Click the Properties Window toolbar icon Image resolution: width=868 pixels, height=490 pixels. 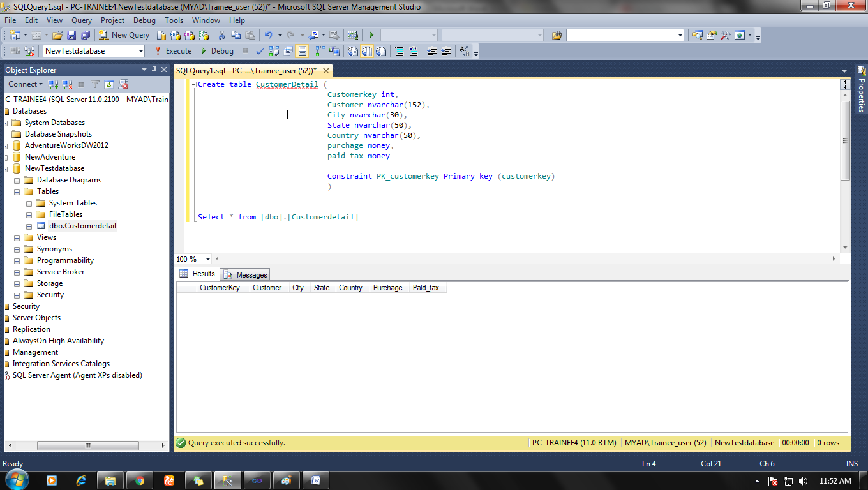pyautogui.click(x=711, y=35)
